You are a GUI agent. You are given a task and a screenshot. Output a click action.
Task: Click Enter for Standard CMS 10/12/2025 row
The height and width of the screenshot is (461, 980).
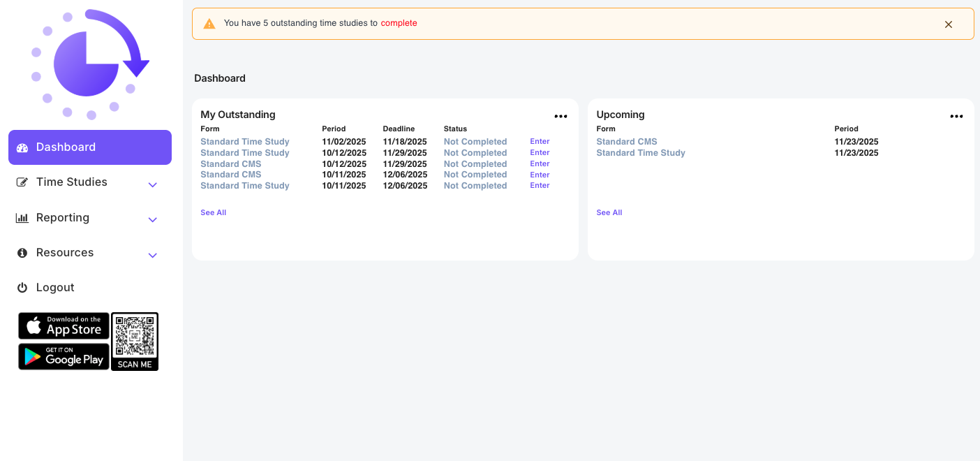tap(540, 163)
